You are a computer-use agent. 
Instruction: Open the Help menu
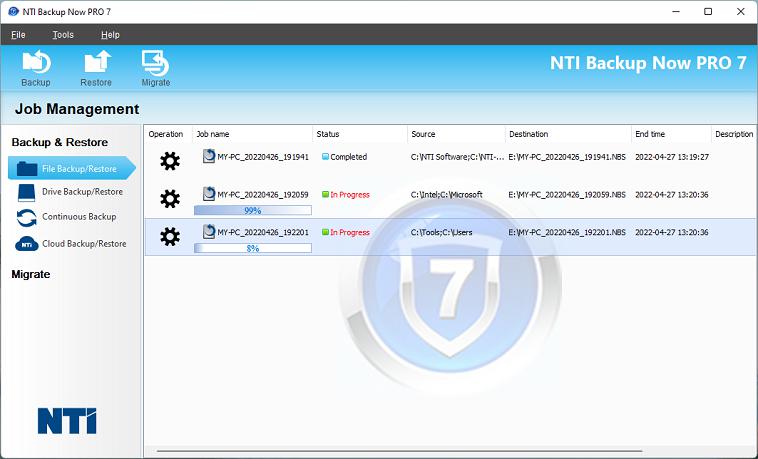(110, 35)
